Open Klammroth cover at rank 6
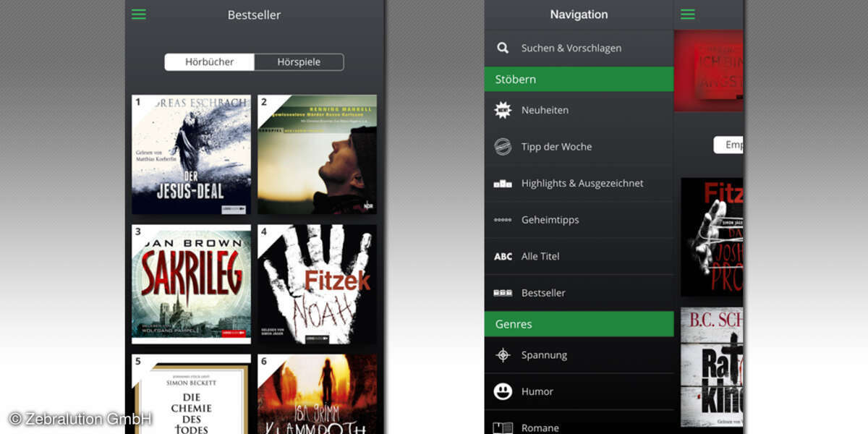 317,394
